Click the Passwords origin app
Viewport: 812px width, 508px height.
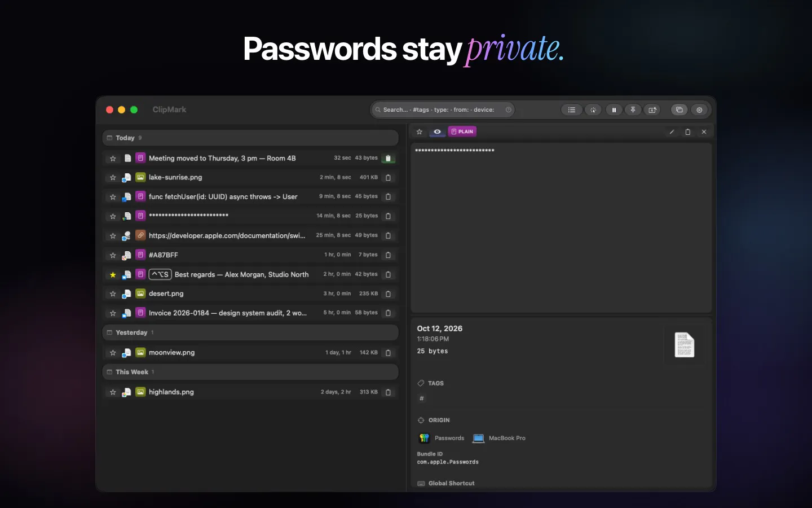point(442,438)
